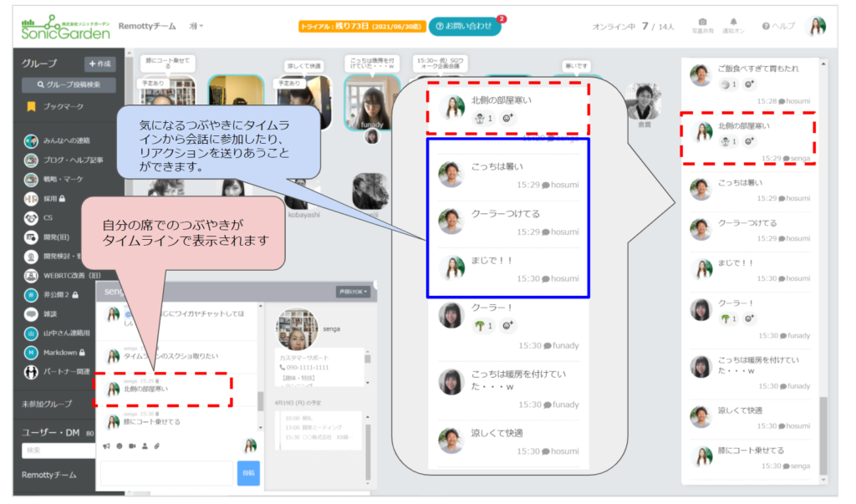Open the 非公開2 group icon
Screen dimensions: 856x504
click(31, 295)
